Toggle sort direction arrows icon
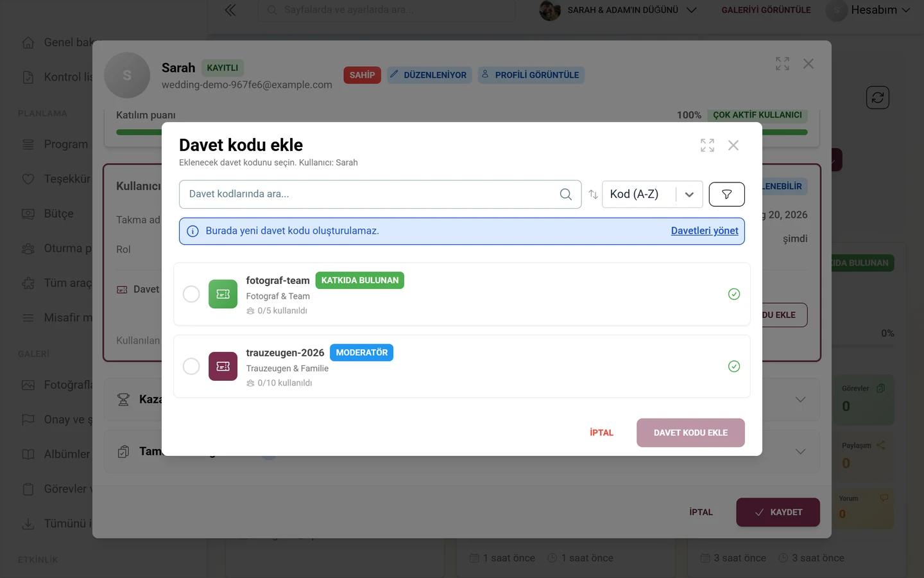 [x=593, y=195]
